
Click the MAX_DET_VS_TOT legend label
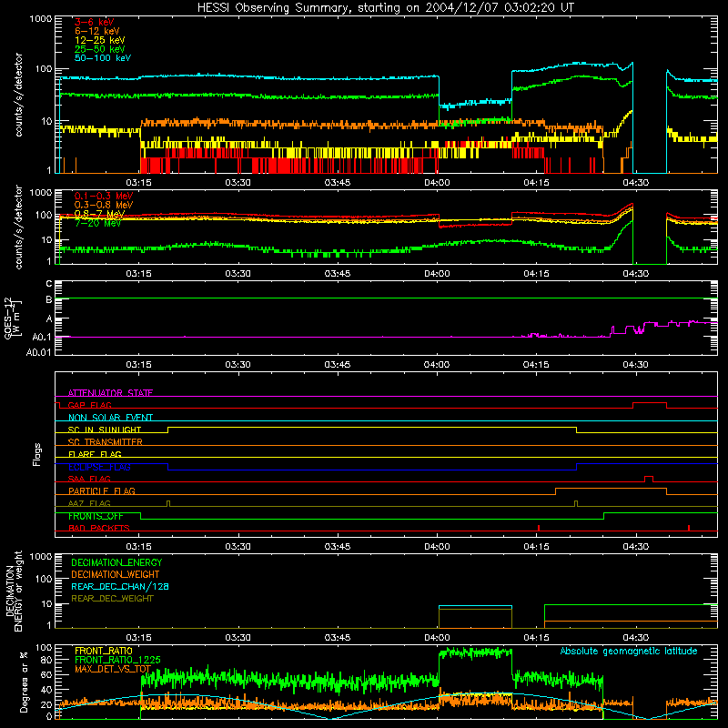113,669
